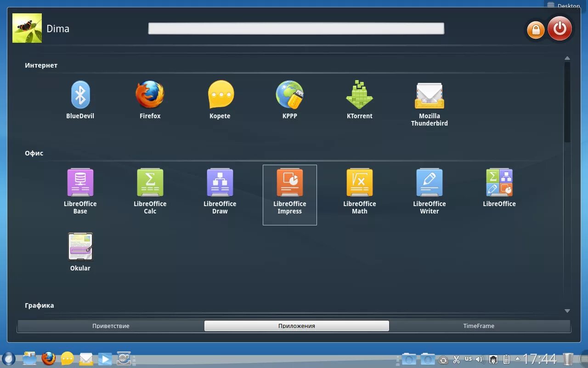The width and height of the screenshot is (588, 368).
Task: Click the Интернет section header
Action: pyautogui.click(x=41, y=65)
